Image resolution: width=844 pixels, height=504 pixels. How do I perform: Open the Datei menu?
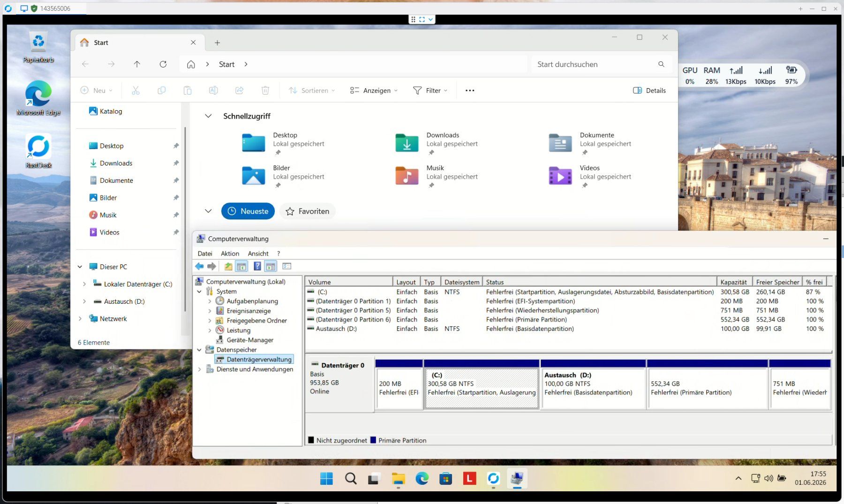tap(205, 254)
